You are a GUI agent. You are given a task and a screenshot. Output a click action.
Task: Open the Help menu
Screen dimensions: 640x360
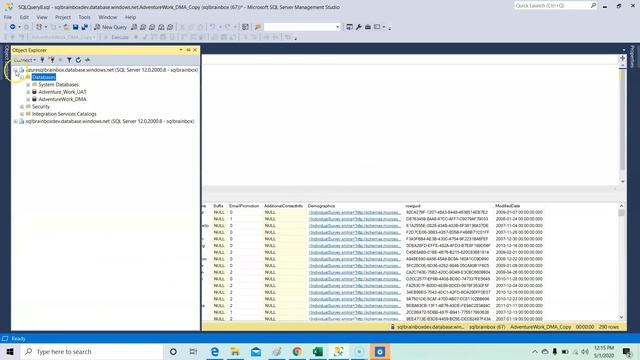tap(131, 17)
